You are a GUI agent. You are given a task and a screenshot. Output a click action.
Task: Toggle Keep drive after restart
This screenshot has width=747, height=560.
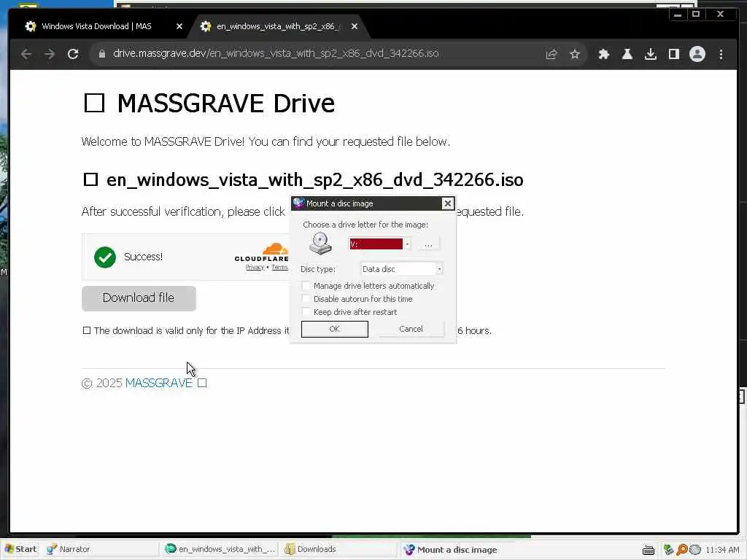pos(306,312)
